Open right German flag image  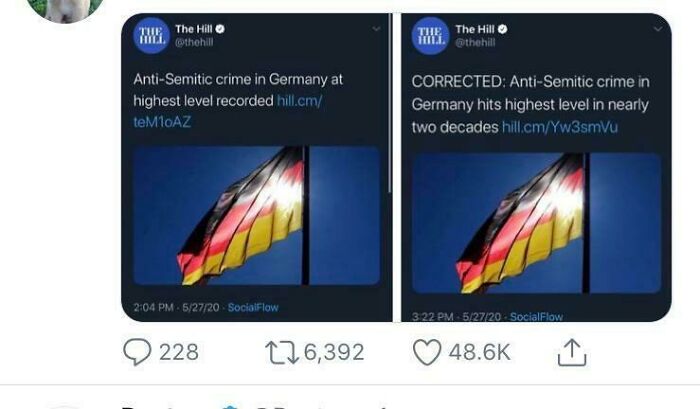point(536,222)
